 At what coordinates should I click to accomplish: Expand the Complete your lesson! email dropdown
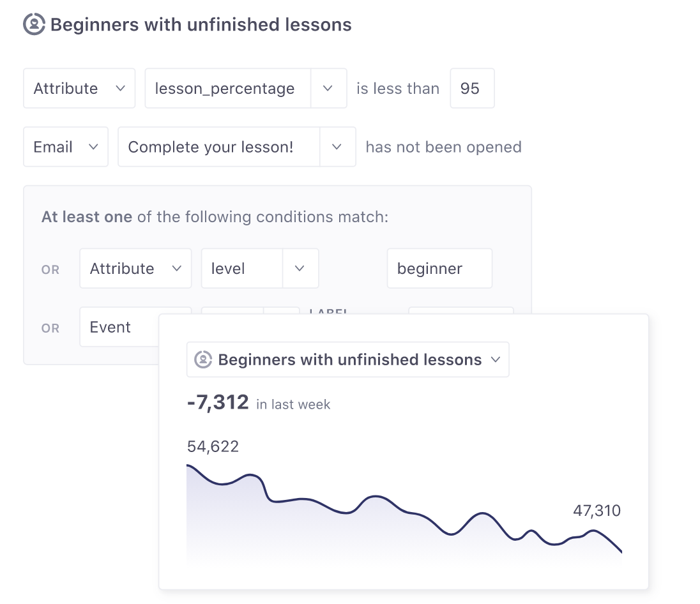pos(337,147)
